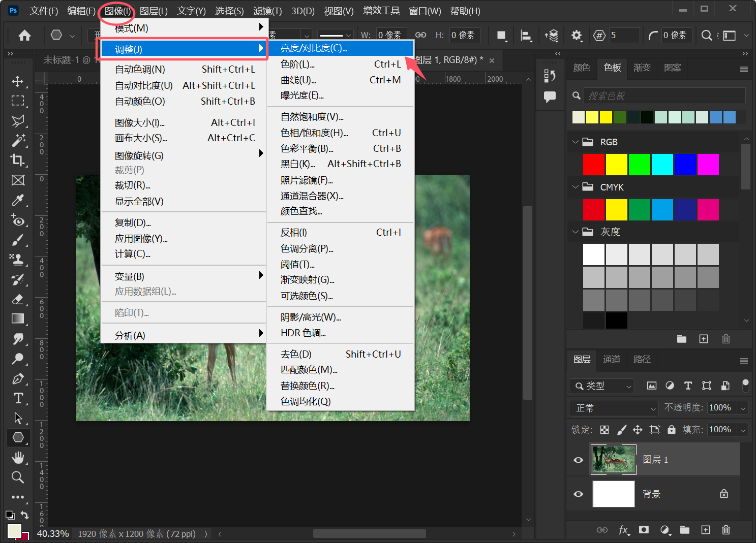This screenshot has height=543, width=756.
Task: Click the 曲线(U)... adjustment entry
Action: coord(340,80)
